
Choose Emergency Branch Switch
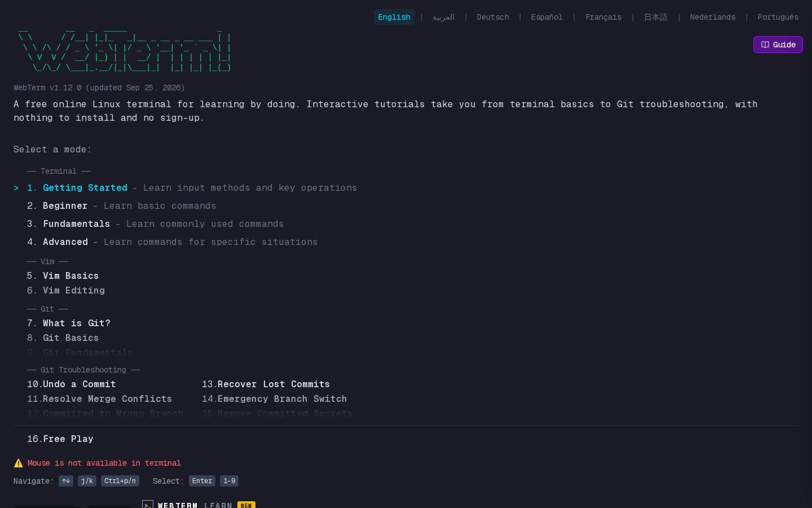tap(274, 398)
